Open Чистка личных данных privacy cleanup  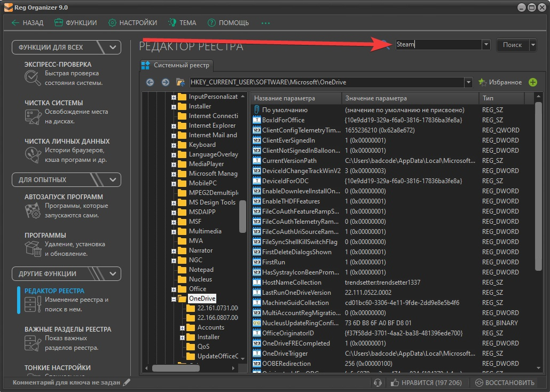coord(67,151)
